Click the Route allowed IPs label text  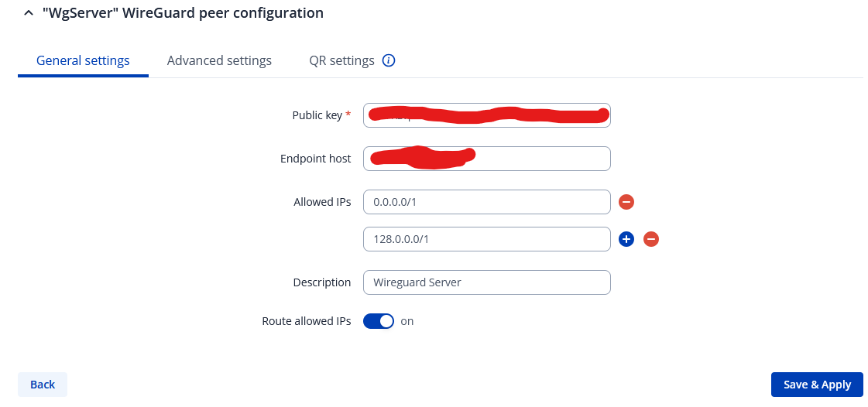tap(306, 321)
